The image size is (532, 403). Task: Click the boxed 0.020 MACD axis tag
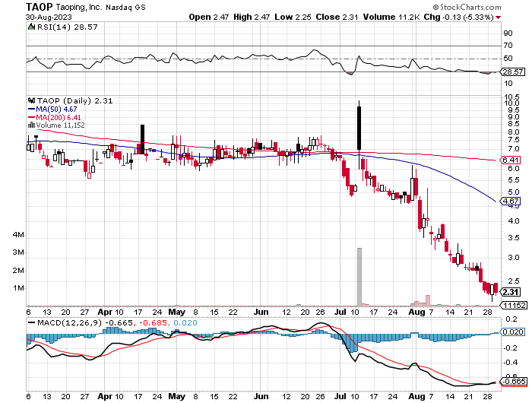(513, 332)
